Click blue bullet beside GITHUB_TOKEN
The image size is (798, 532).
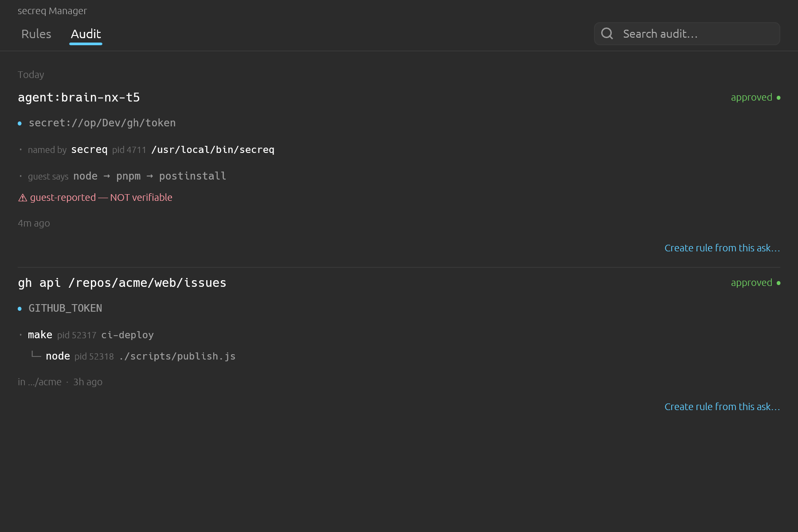[20, 309]
